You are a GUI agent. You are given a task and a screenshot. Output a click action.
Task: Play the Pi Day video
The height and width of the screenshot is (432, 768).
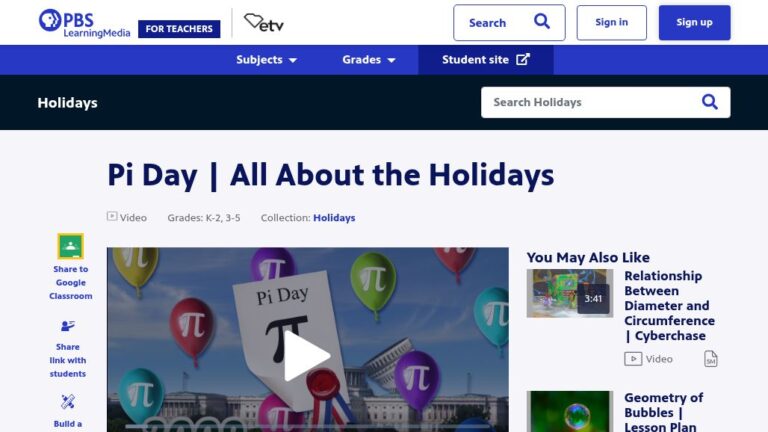pyautogui.click(x=307, y=356)
